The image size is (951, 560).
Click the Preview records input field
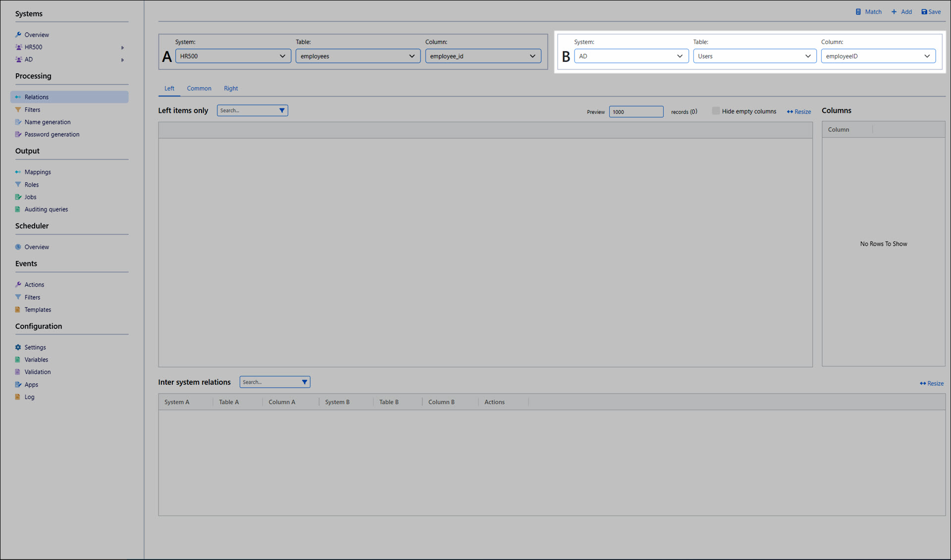636,112
